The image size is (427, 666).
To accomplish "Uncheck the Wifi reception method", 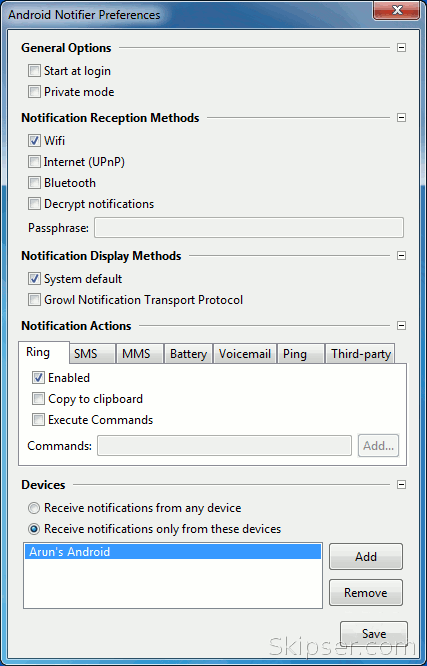I will (34, 141).
